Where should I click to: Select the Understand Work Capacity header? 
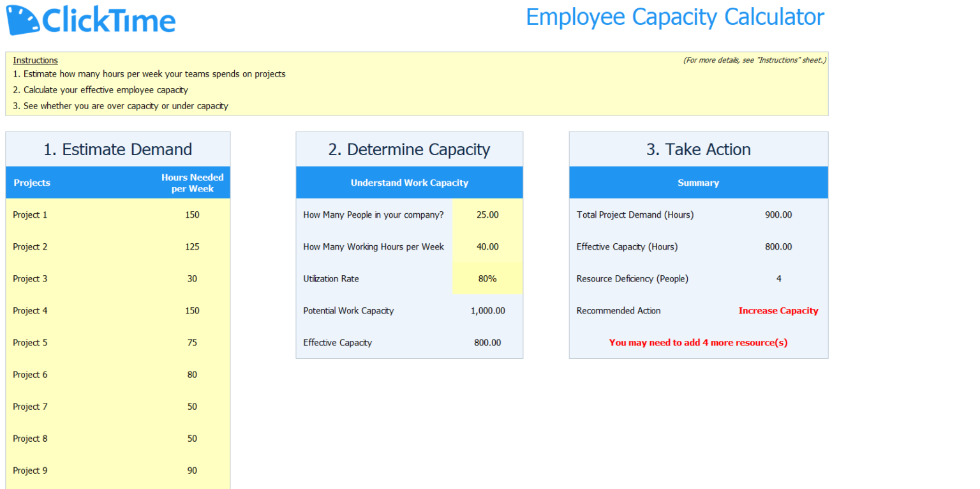click(x=409, y=183)
